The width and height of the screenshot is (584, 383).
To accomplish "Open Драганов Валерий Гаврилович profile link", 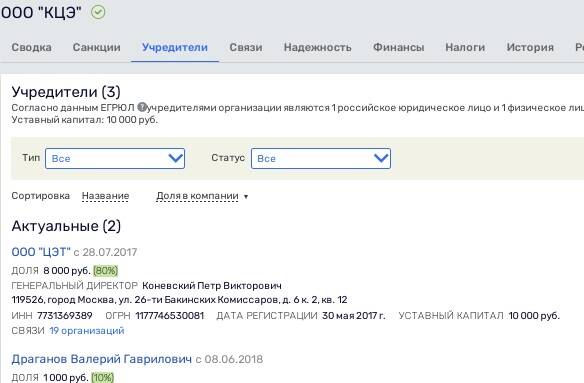I will pyautogui.click(x=102, y=359).
